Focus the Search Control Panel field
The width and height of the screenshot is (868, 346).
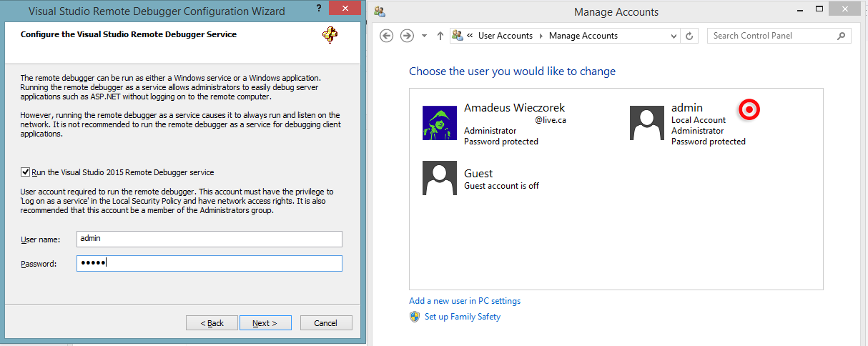(779, 36)
